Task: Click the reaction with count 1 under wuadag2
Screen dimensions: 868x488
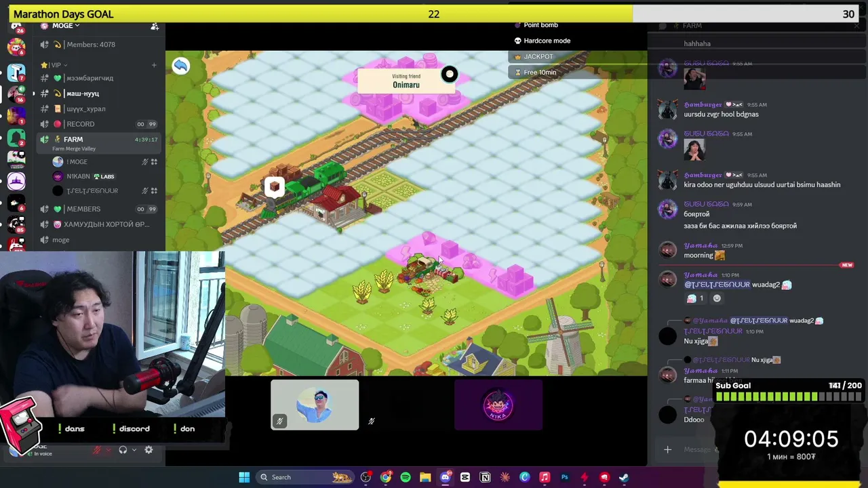Action: point(696,298)
